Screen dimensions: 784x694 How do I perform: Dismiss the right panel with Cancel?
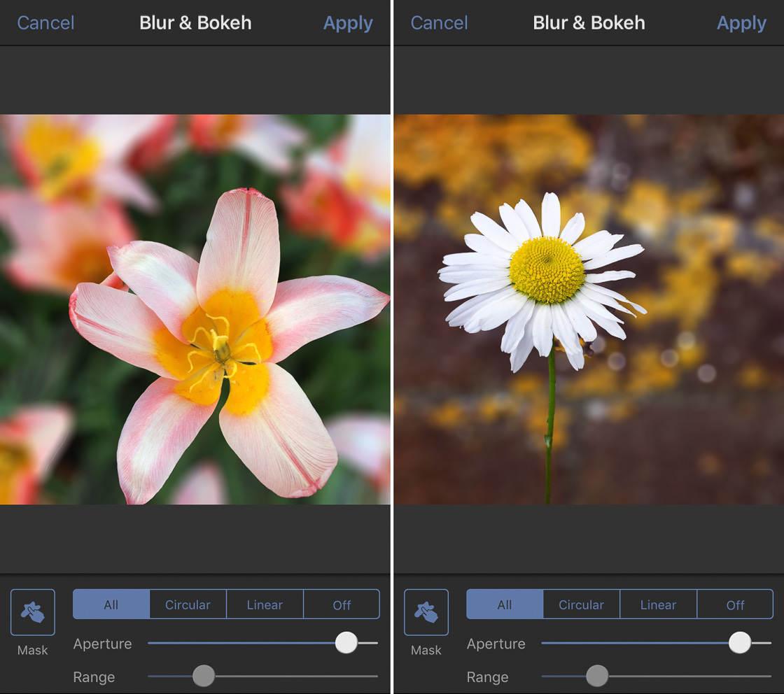tap(439, 22)
